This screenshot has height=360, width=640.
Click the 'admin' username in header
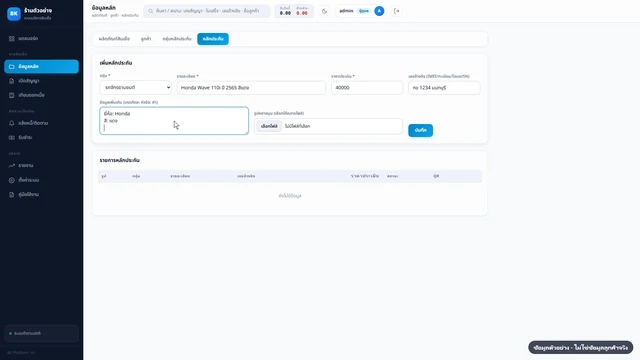click(346, 11)
